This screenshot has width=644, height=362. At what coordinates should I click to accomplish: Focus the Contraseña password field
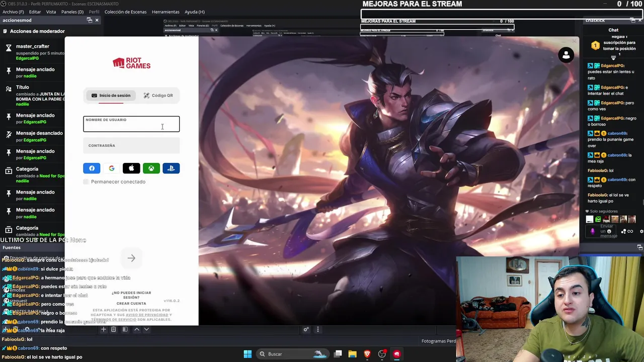coord(131,146)
